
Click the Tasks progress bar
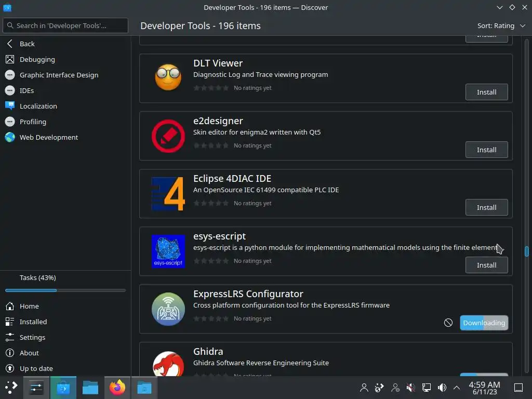[x=65, y=290]
